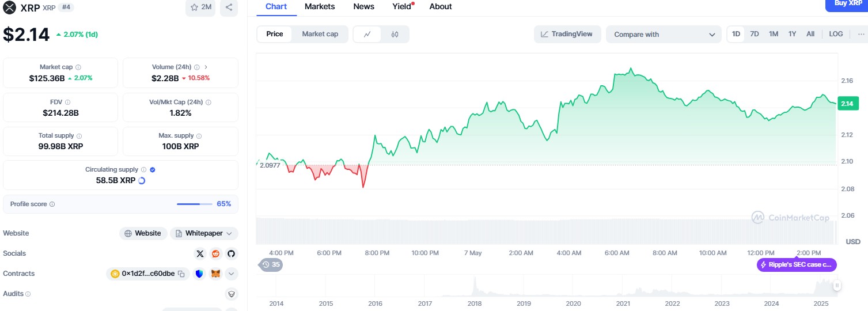Switch chart to Market cap mode
The width and height of the screenshot is (868, 311).
[320, 34]
